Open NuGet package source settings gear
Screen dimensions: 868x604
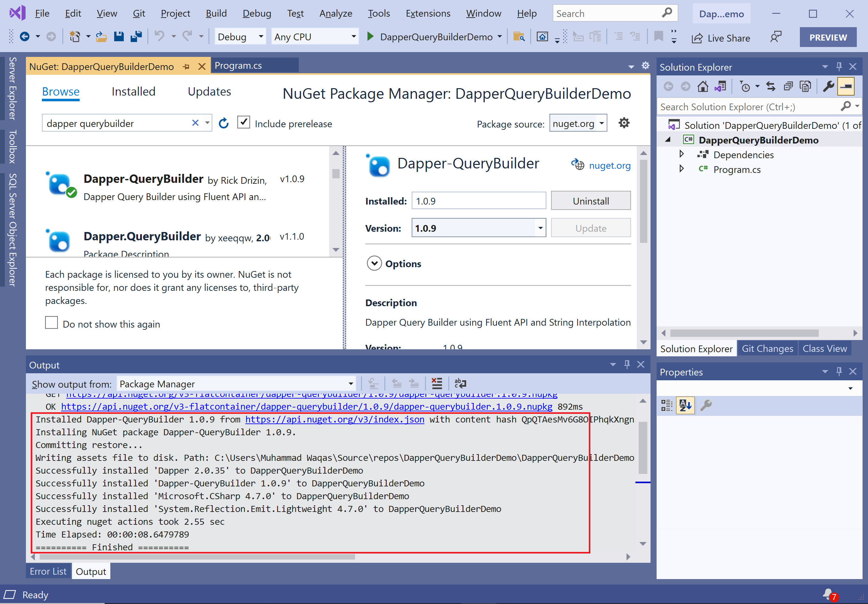tap(624, 123)
